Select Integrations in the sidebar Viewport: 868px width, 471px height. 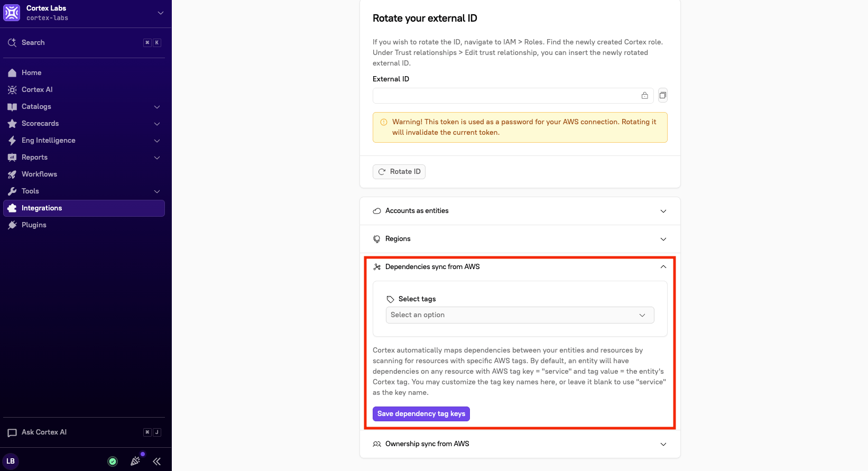[x=84, y=208]
